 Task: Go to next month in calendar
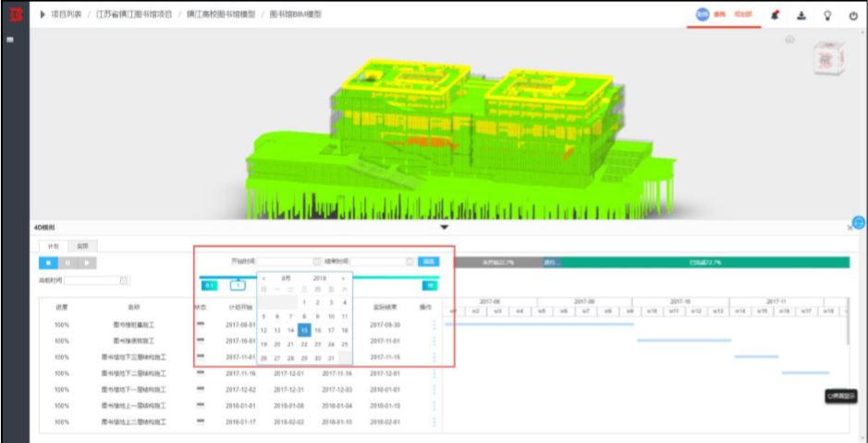click(344, 278)
